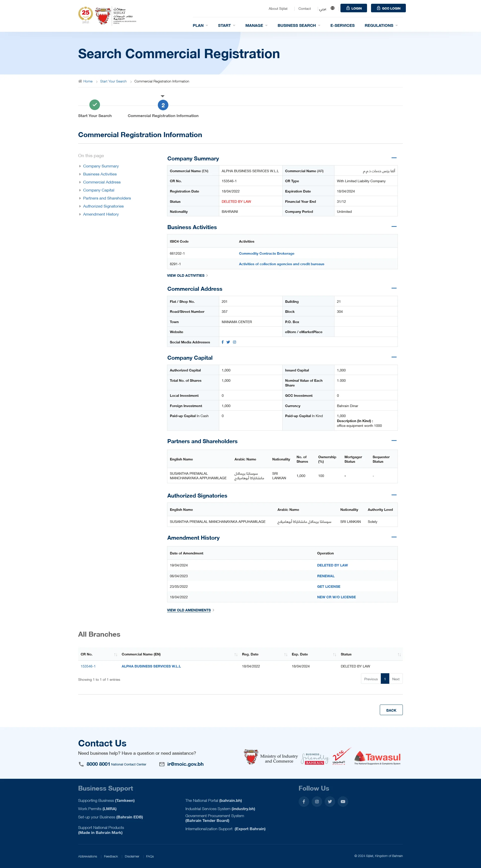Click the language globe icon

click(x=333, y=8)
